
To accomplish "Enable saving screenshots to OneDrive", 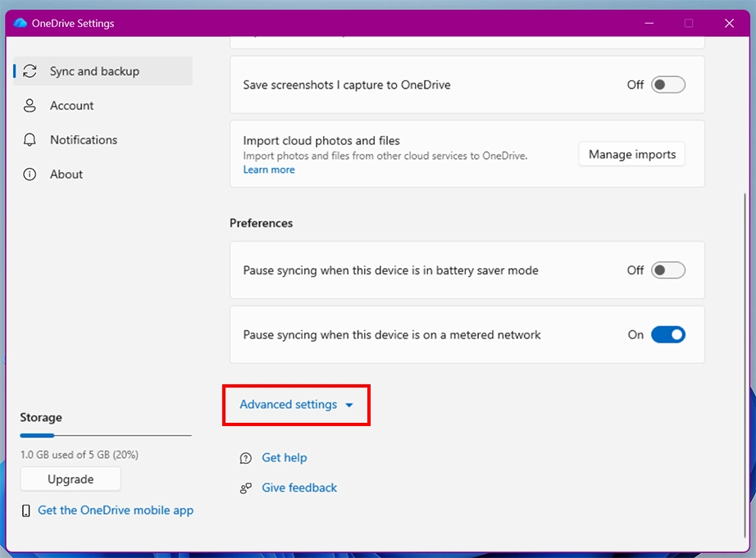I will pos(667,85).
